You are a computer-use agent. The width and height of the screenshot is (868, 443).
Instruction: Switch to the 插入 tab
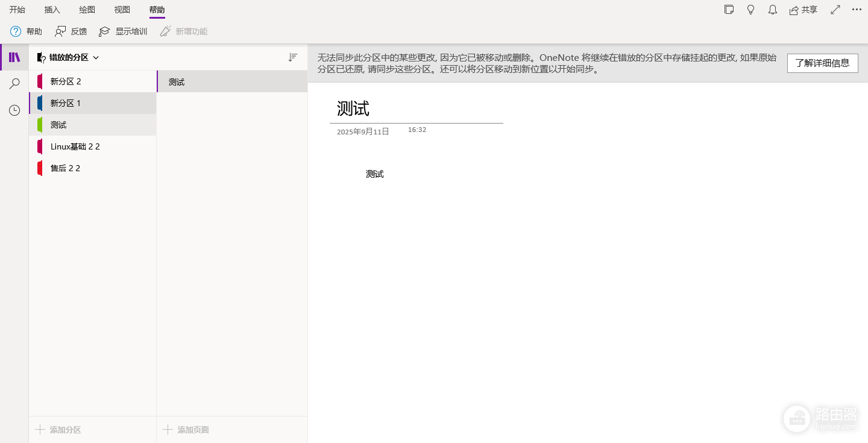[x=52, y=10]
